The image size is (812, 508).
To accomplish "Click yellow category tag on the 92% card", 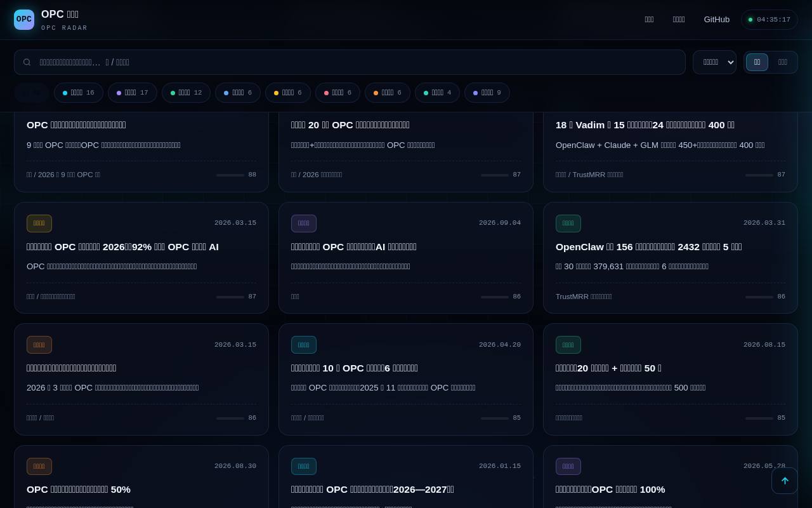I will point(39,224).
